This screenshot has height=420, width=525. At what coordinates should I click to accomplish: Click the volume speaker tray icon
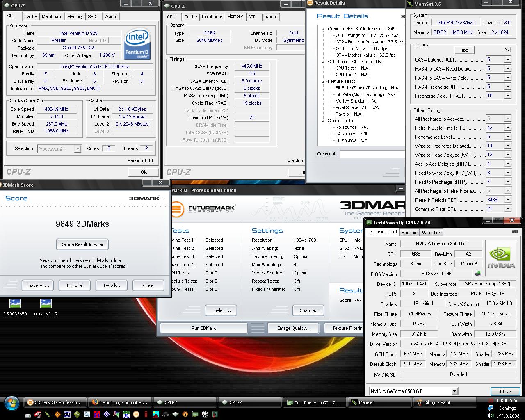coord(490,415)
